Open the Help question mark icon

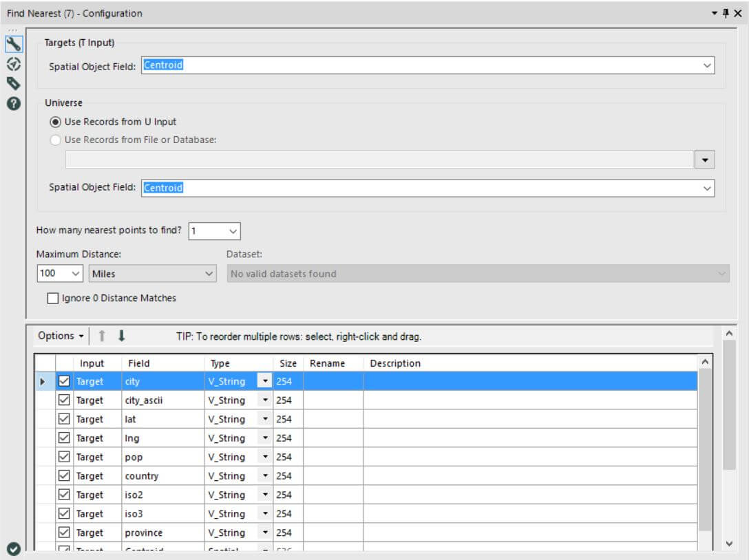(x=13, y=103)
